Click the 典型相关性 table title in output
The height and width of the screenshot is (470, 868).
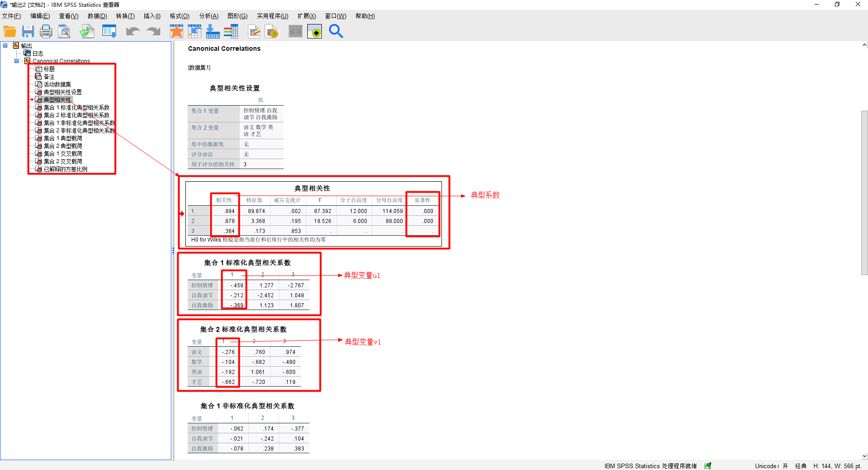coord(312,188)
